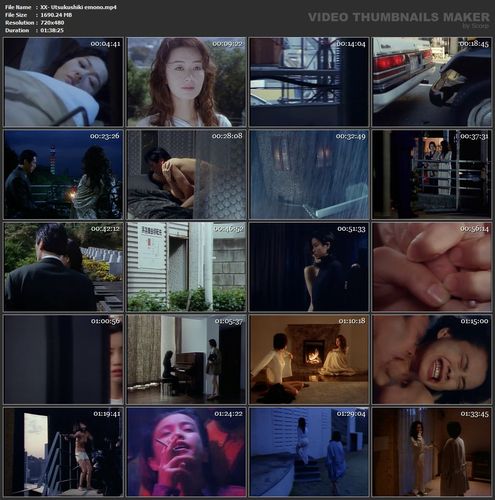Select the thumbnail stamped 00:04:41
The height and width of the screenshot is (500, 495).
(x=63, y=82)
